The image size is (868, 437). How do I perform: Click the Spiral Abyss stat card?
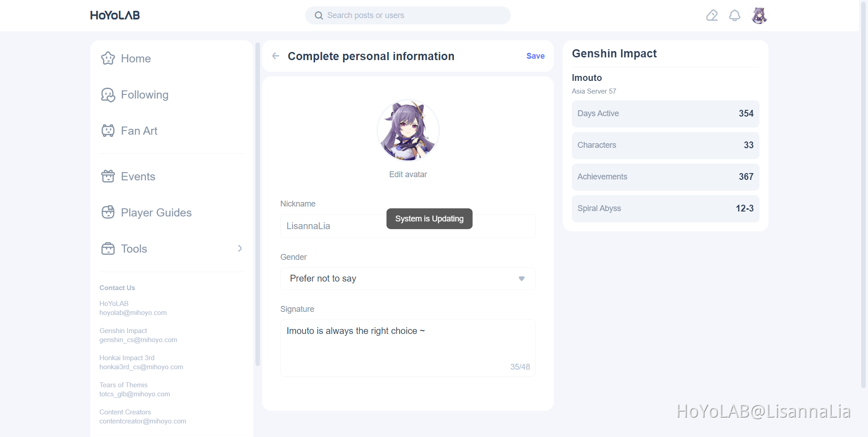pyautogui.click(x=665, y=208)
